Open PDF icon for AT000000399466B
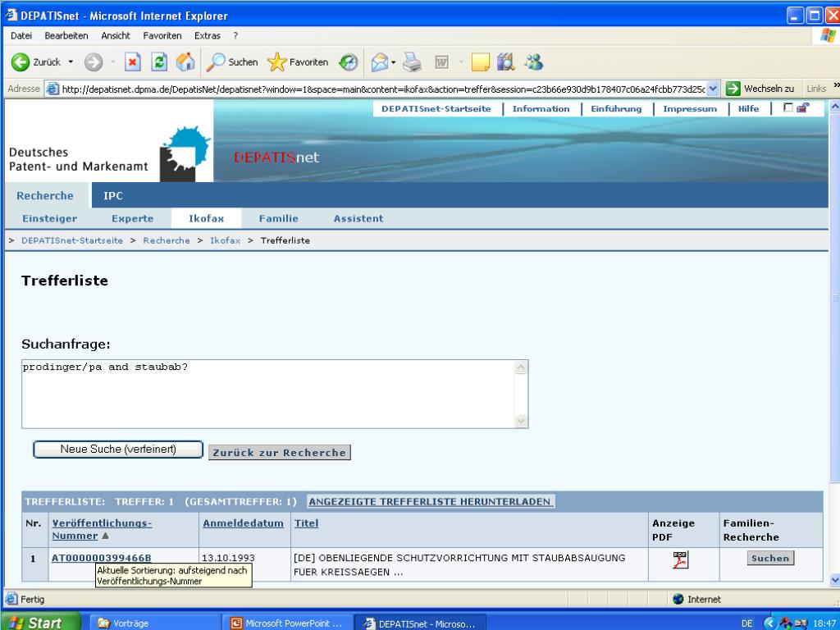This screenshot has height=630, width=840. pyautogui.click(x=680, y=559)
